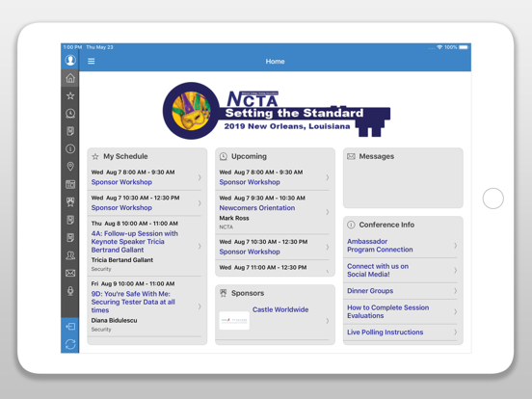This screenshot has width=532, height=399.
Task: Open the user profile avatar icon
Action: click(70, 60)
